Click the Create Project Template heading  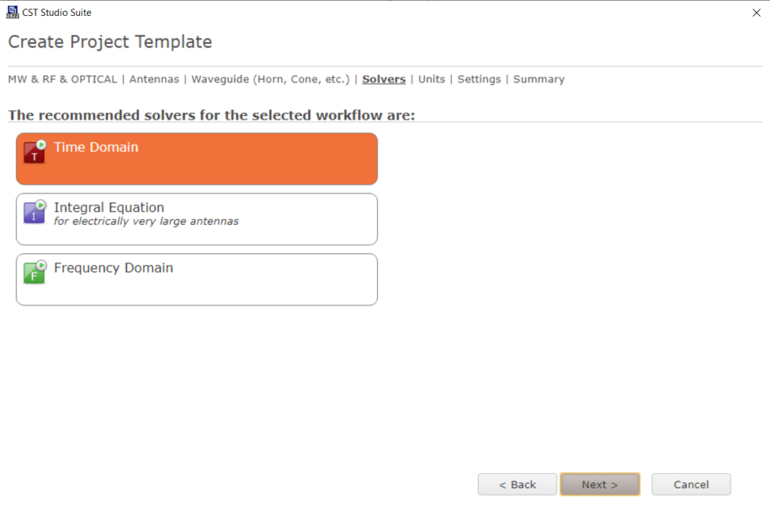[110, 42]
